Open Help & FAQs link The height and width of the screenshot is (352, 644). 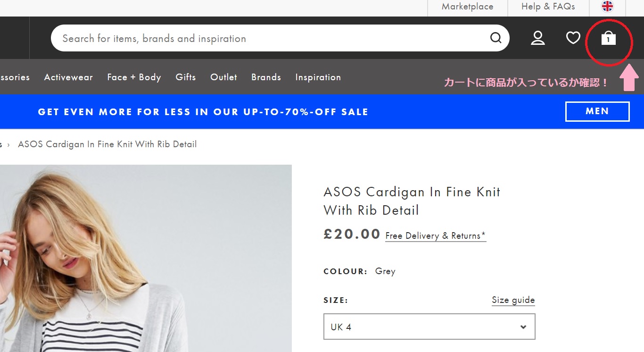coord(548,7)
